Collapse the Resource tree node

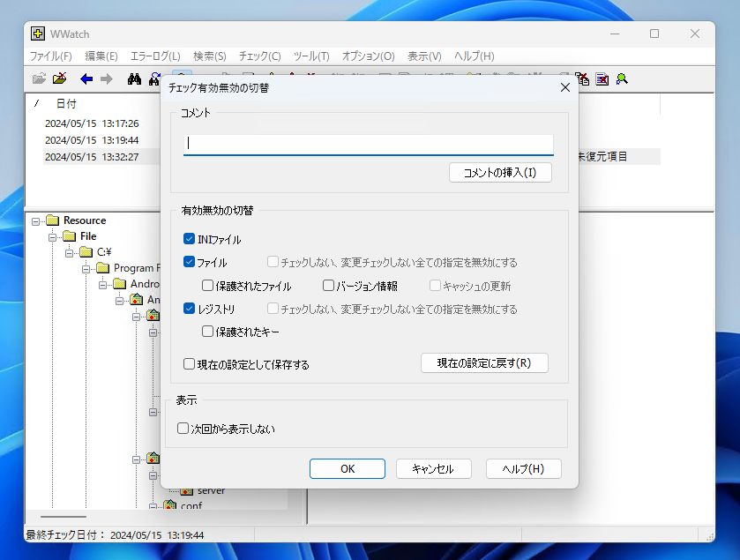click(36, 220)
